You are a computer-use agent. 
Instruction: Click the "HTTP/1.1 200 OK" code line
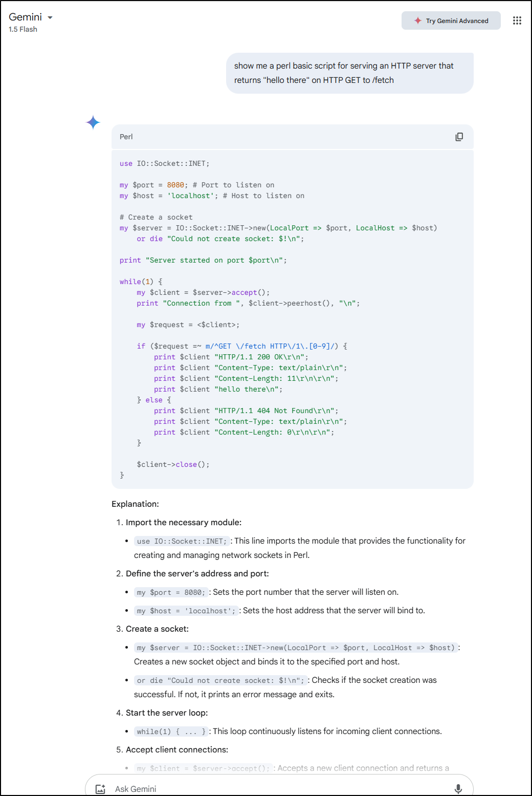(231, 357)
